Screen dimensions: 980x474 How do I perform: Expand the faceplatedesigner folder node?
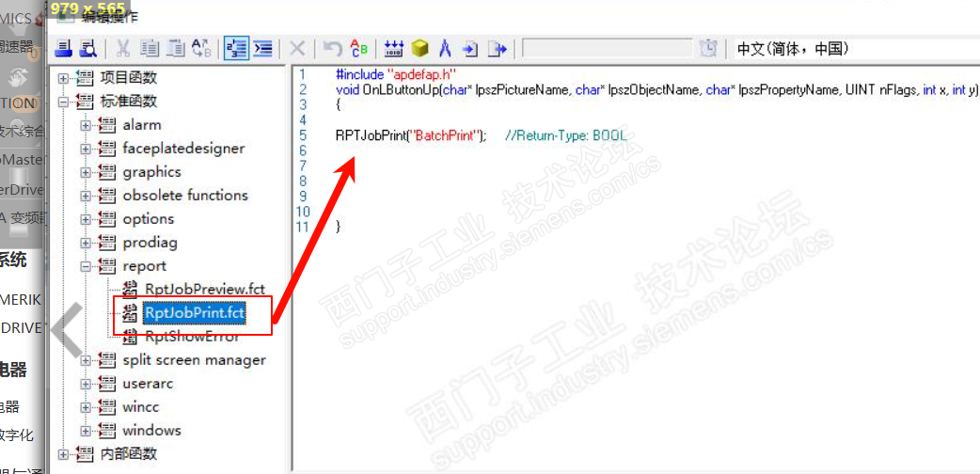86,149
